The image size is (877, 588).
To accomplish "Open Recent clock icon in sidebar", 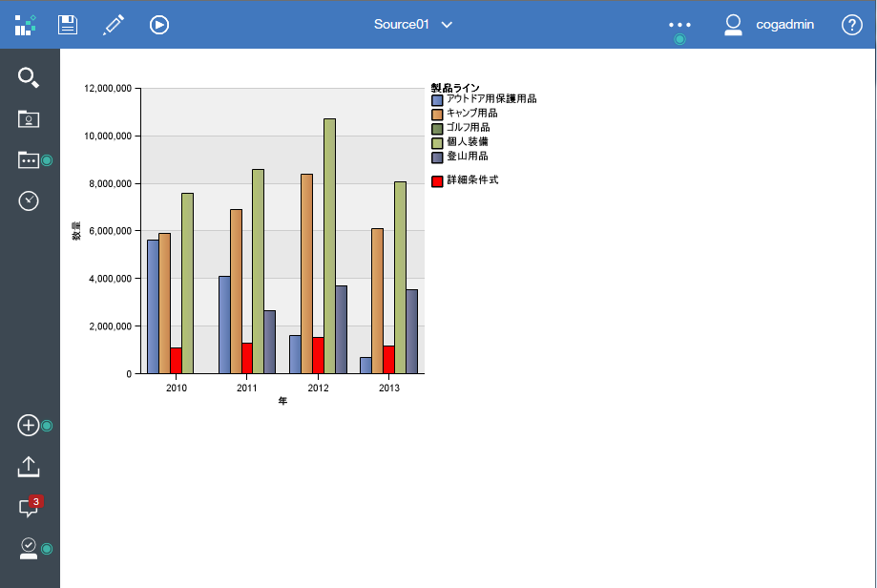I will click(x=29, y=200).
